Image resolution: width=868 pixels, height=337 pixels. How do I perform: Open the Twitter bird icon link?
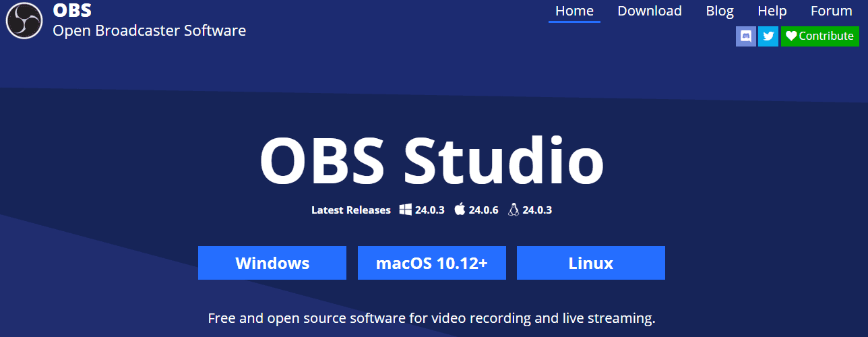point(768,36)
